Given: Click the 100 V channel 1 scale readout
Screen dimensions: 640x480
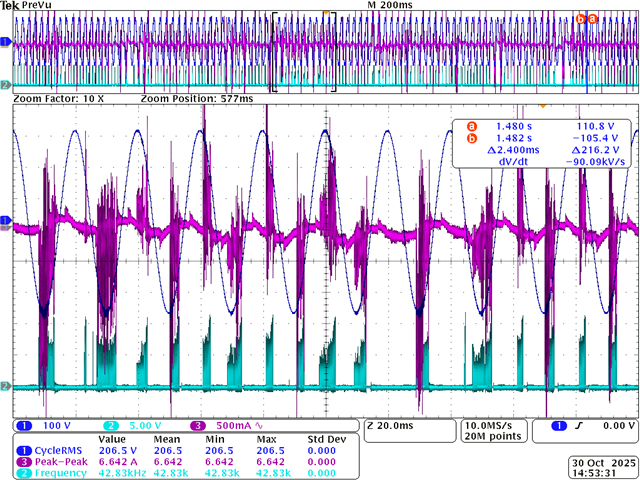Looking at the screenshot, I should (x=57, y=426).
